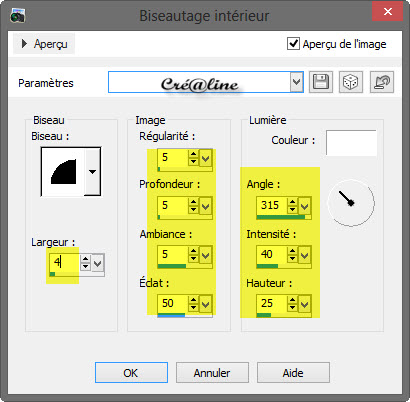This screenshot has height=402, width=410.
Task: Decrease Angle value with down arrow
Action: 292,209
